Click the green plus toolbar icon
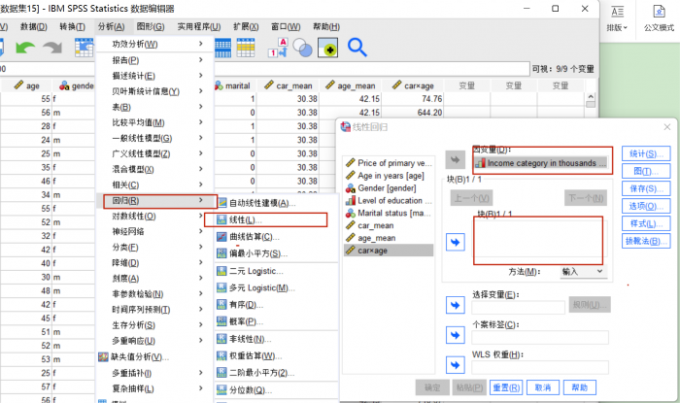Viewport: 680px width, 403px height. point(328,47)
